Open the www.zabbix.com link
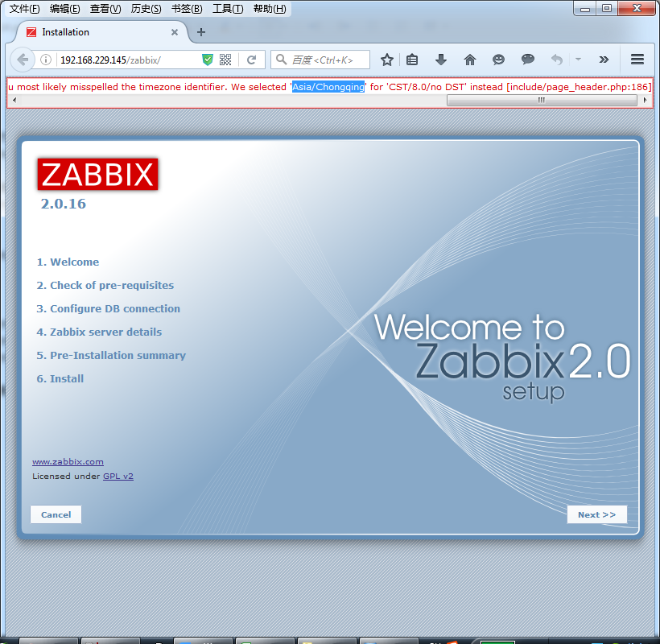 pyautogui.click(x=68, y=462)
